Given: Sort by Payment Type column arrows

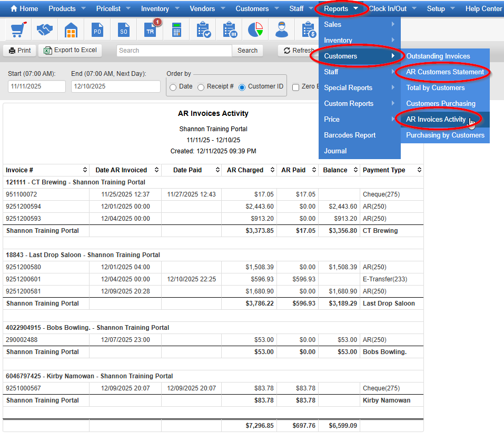Looking at the screenshot, I should coord(419,170).
